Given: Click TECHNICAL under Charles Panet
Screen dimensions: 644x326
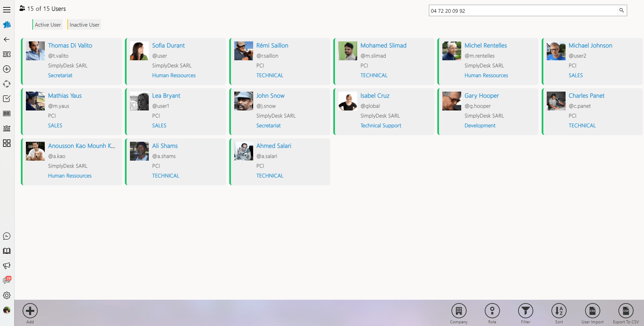Looking at the screenshot, I should [x=582, y=126].
